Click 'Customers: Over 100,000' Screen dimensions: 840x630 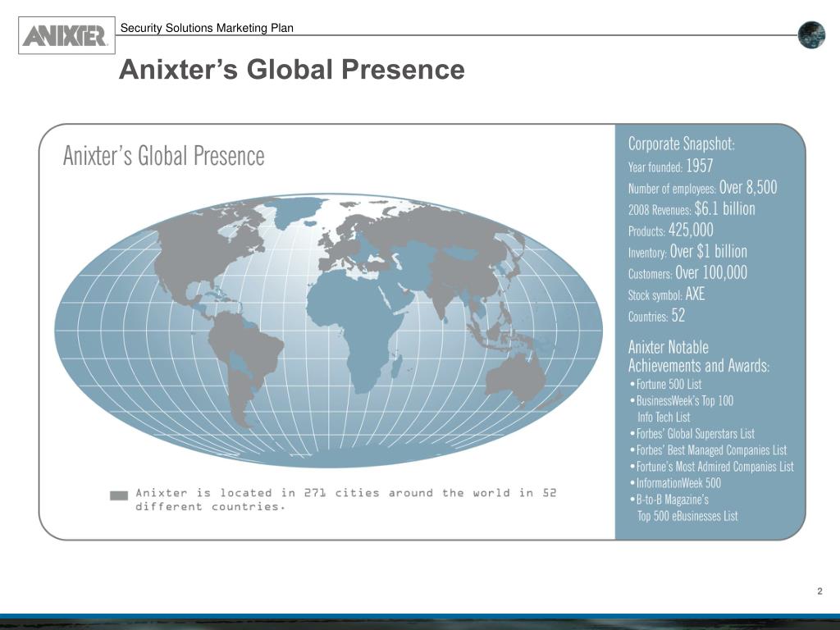point(688,273)
